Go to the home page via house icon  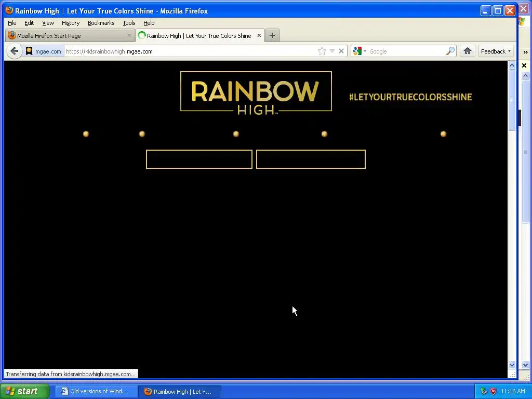(468, 51)
